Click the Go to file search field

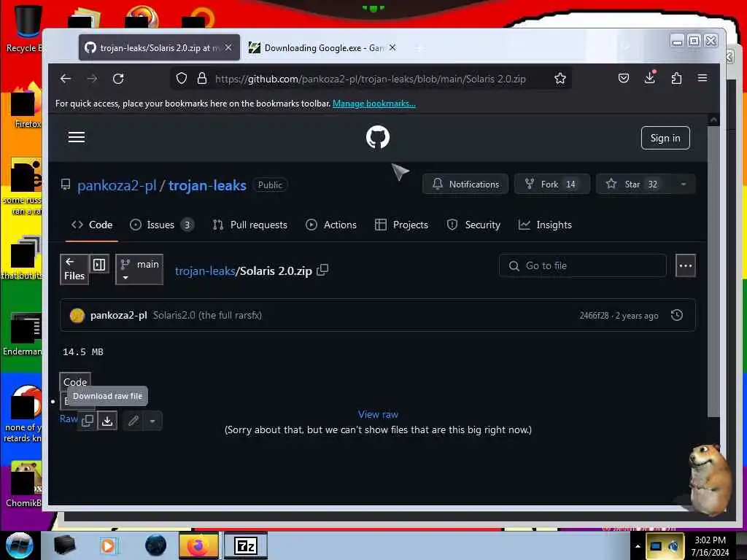click(582, 265)
